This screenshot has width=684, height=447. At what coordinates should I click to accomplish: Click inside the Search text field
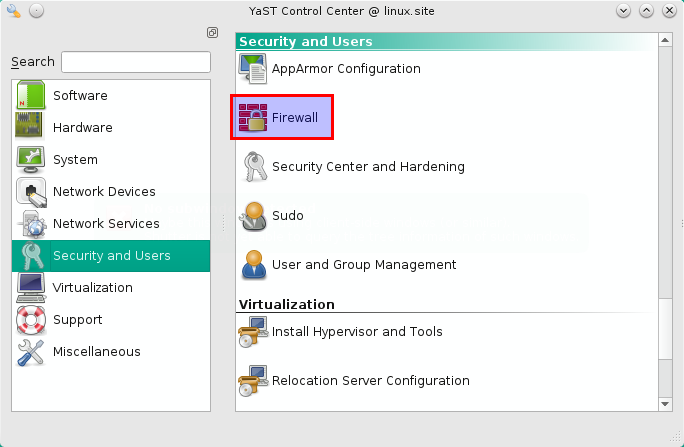[135, 62]
